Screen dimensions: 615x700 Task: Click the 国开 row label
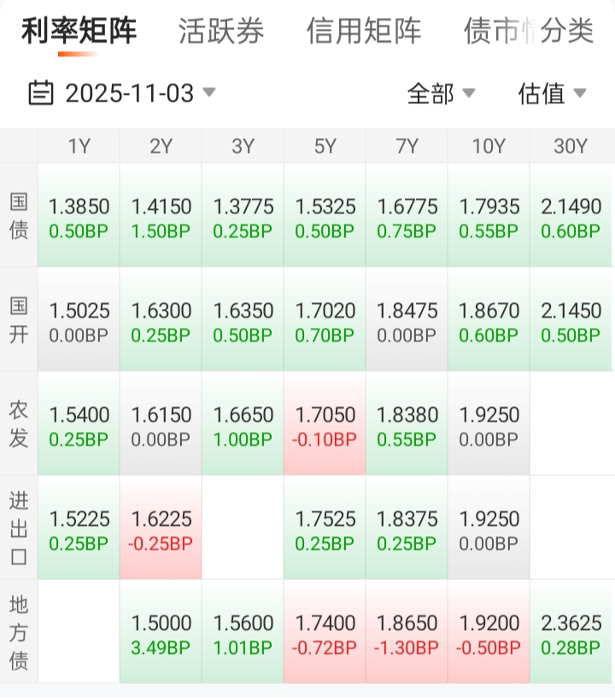(19, 319)
